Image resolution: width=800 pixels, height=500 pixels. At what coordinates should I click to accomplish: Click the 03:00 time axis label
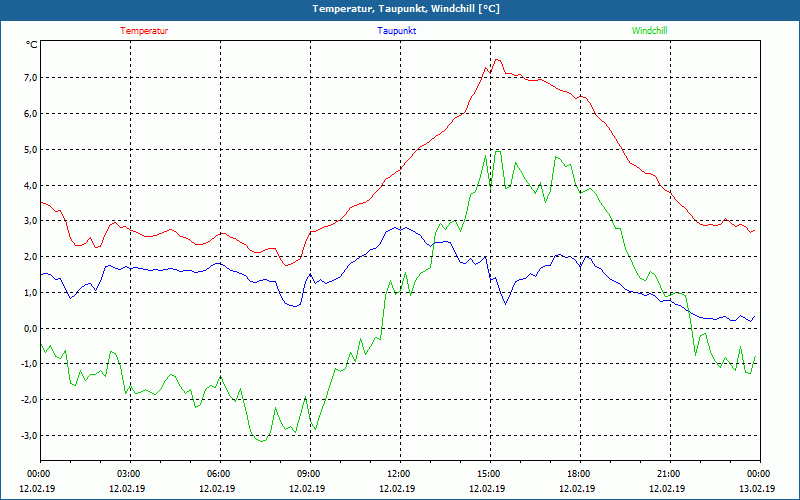point(130,474)
